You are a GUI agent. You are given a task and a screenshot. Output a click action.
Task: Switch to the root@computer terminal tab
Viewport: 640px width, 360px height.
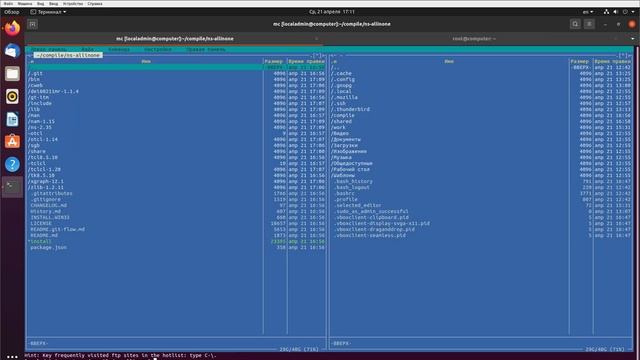tap(473, 39)
